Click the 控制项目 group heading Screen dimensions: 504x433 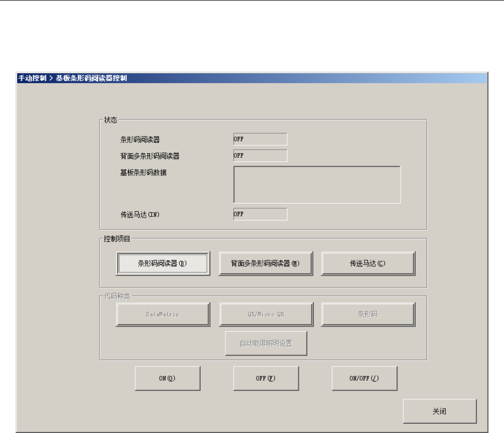[x=117, y=239]
